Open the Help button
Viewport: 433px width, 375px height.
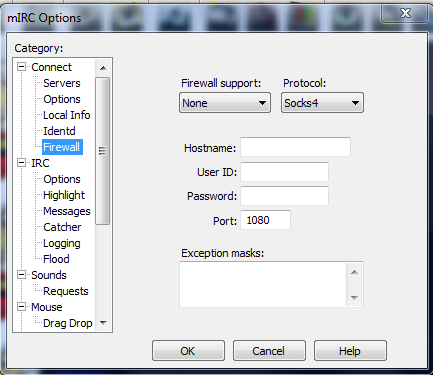350,351
